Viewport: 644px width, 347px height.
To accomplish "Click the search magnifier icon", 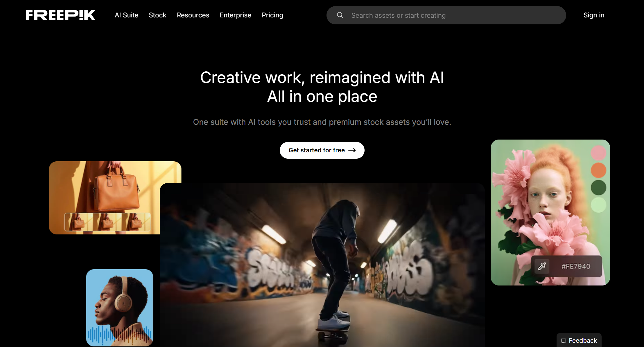I will (x=340, y=15).
